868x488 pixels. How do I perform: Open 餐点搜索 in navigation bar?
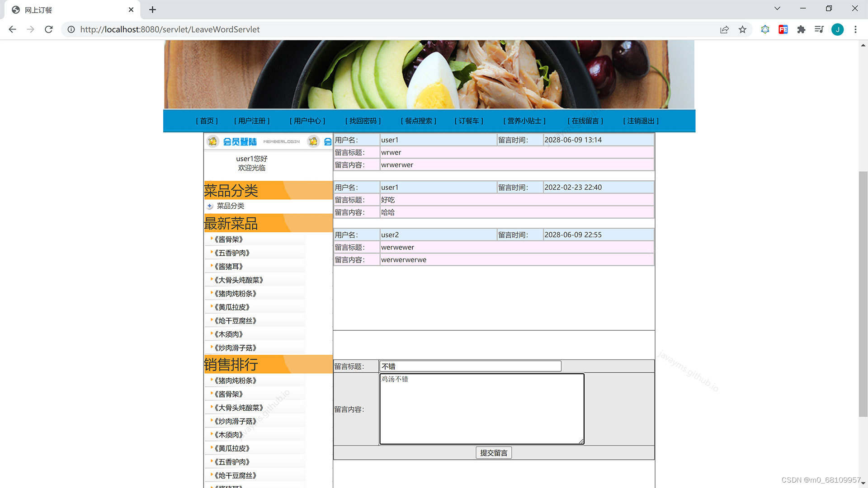pos(419,121)
